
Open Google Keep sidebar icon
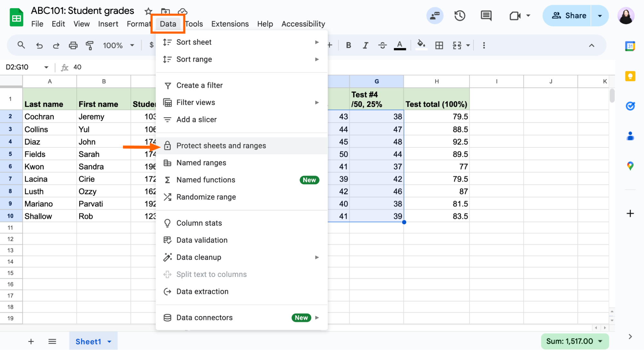pos(630,76)
